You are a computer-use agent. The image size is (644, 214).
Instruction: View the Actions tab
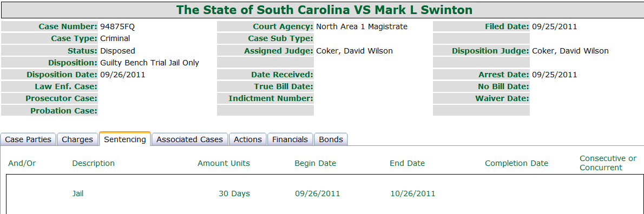tap(248, 139)
